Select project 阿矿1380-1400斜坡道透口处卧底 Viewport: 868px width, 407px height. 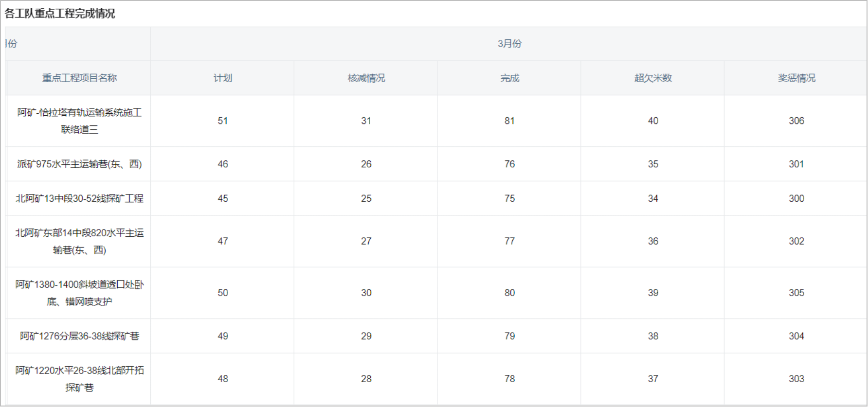(x=79, y=293)
